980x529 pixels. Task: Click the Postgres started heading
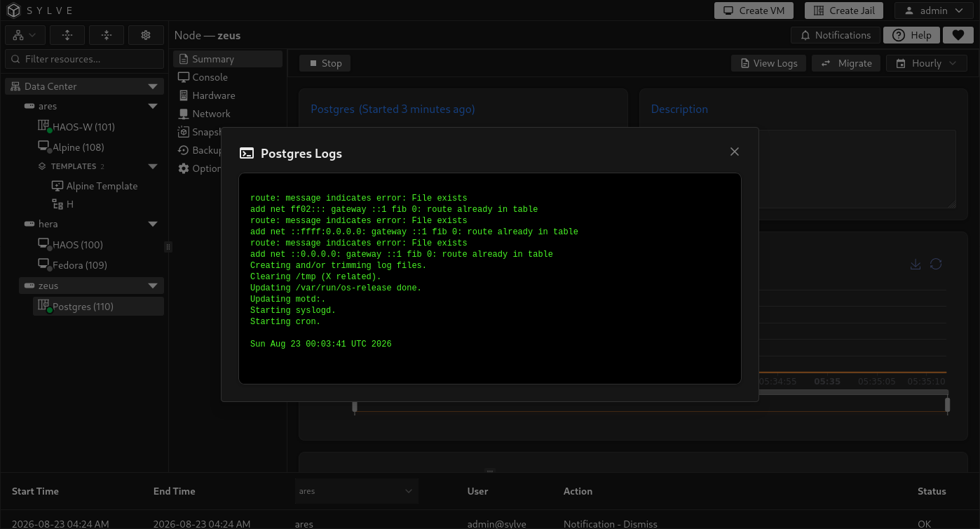click(x=393, y=109)
